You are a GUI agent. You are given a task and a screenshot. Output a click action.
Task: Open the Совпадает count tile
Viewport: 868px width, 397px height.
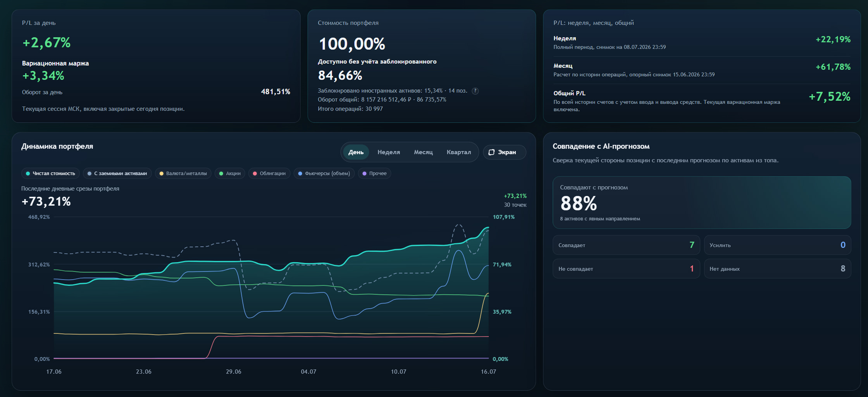click(626, 245)
